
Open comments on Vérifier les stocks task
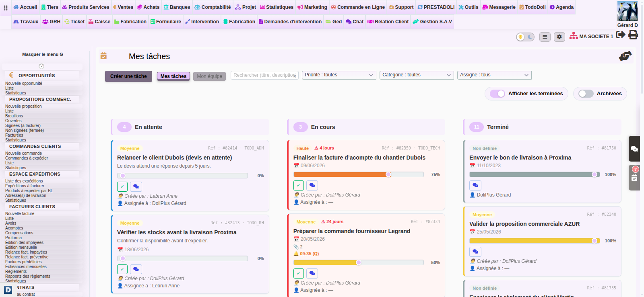136,269
